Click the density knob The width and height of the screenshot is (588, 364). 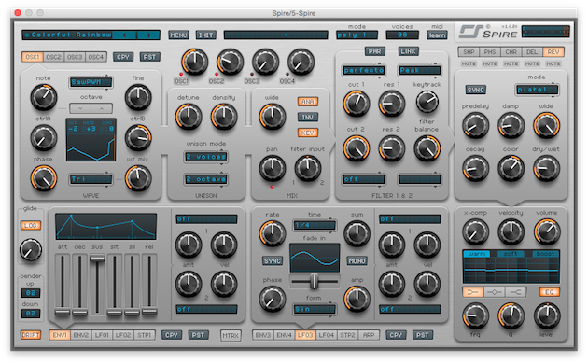(x=224, y=117)
